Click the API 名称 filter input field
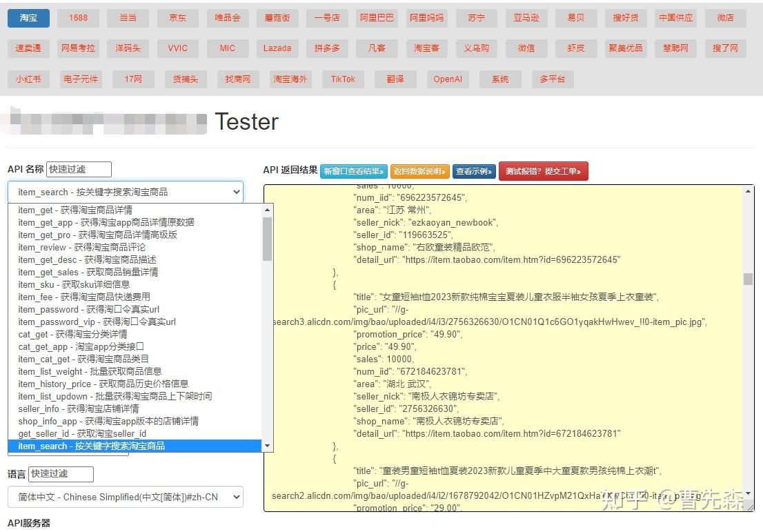 pos(78,168)
